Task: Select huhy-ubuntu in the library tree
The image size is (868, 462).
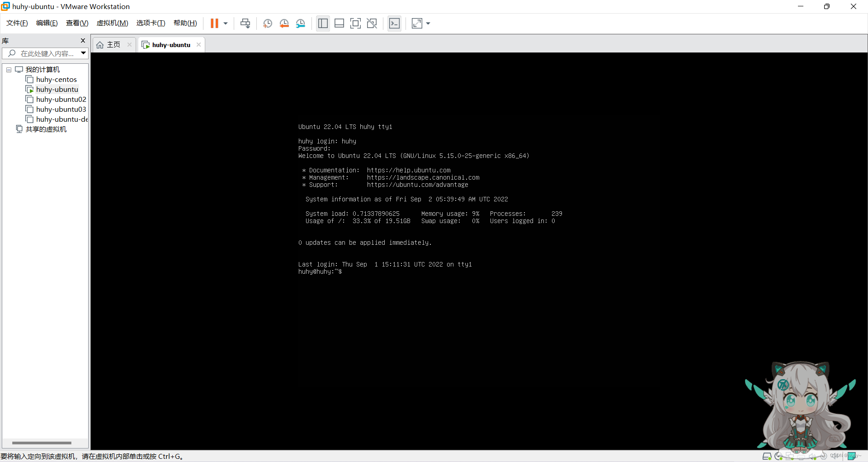Action: 57,90
